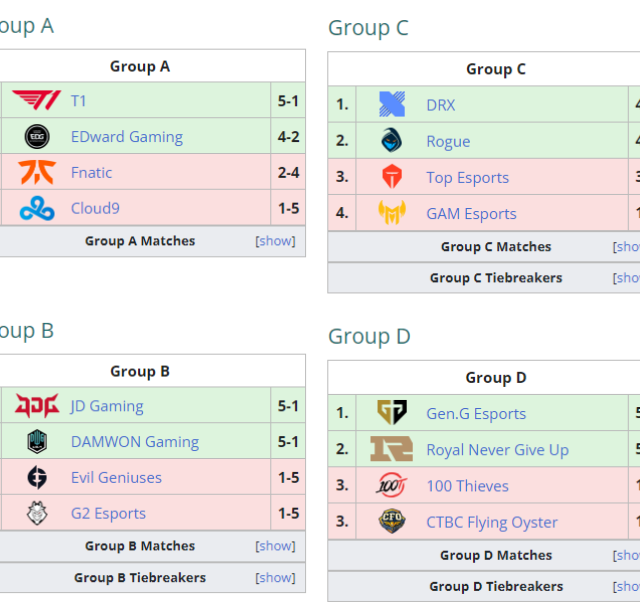This screenshot has height=610, width=640.
Task: Click the Cloud9 team logo
Action: 37,208
